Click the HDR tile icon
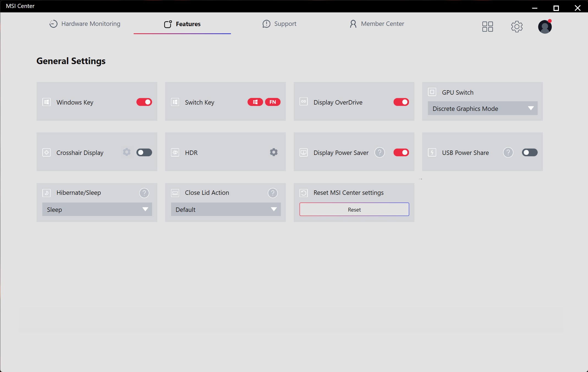 [175, 152]
